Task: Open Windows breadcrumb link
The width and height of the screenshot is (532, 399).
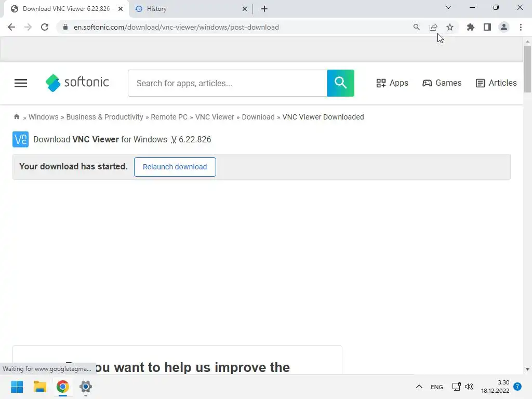Action: point(44,117)
